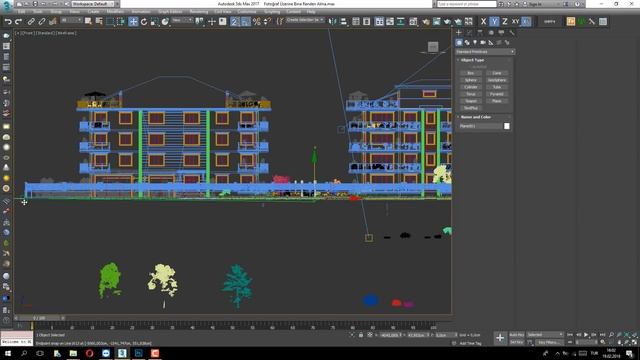Open the Select by Name dialog
Viewport: 640px width, 360px height.
pos(99,21)
